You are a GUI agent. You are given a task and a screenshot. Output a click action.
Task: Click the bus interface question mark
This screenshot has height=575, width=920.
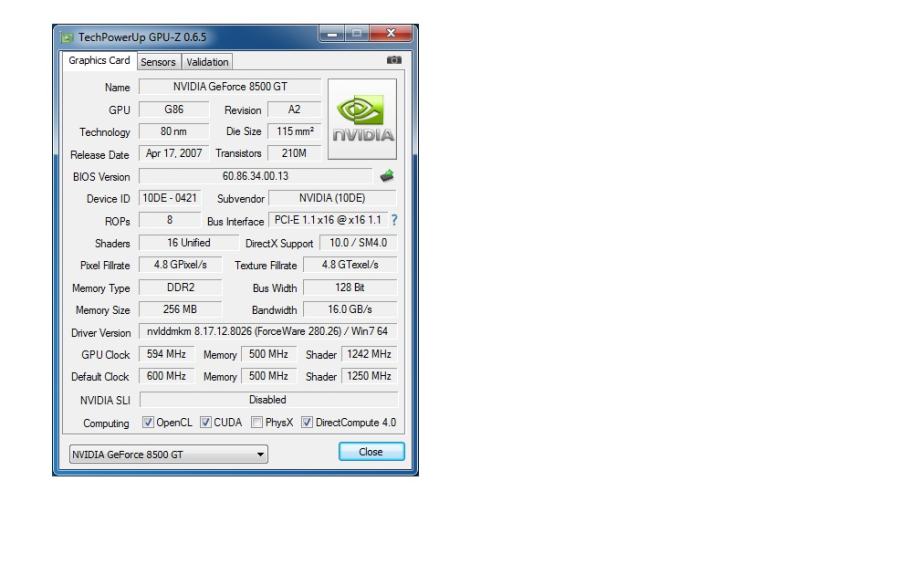click(x=394, y=220)
